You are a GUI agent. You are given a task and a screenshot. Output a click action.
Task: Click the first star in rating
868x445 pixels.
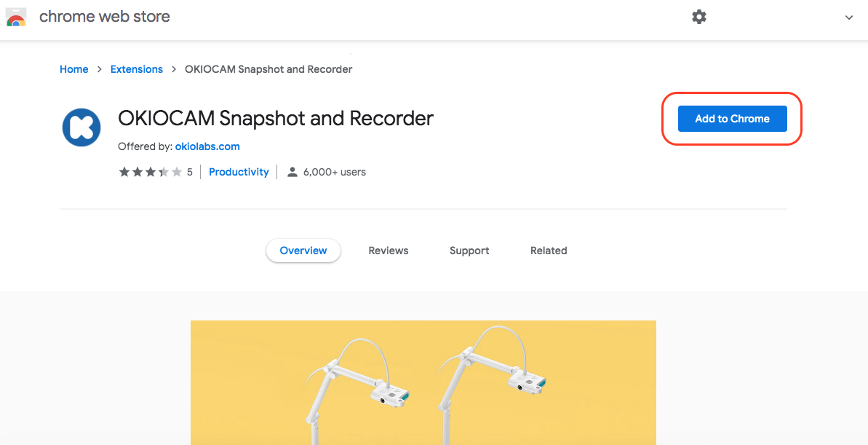(124, 172)
